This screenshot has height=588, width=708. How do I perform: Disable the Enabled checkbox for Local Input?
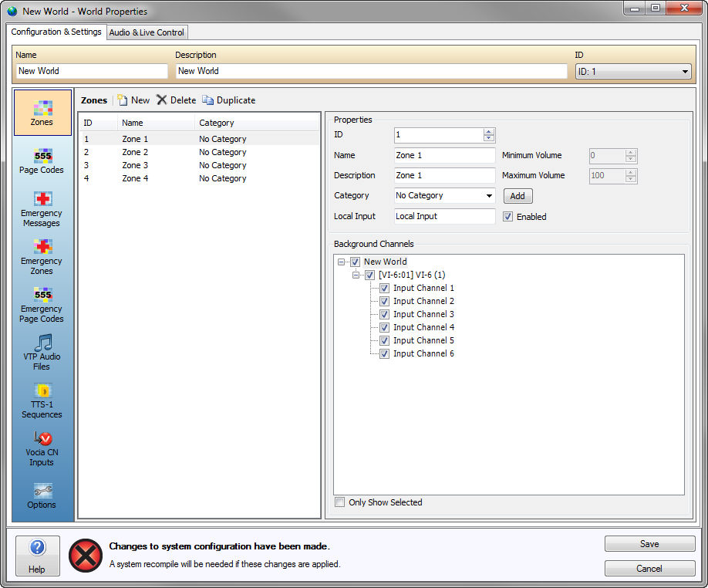click(507, 217)
